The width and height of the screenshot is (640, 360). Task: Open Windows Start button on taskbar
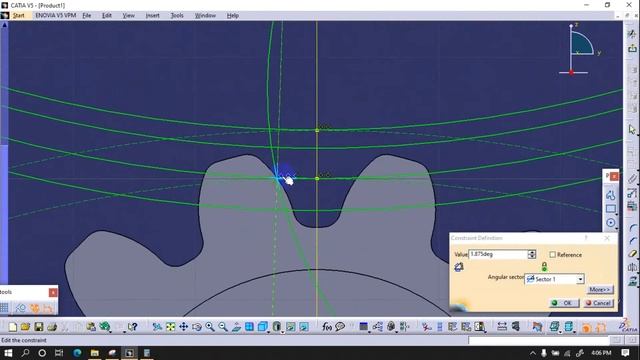(8, 353)
